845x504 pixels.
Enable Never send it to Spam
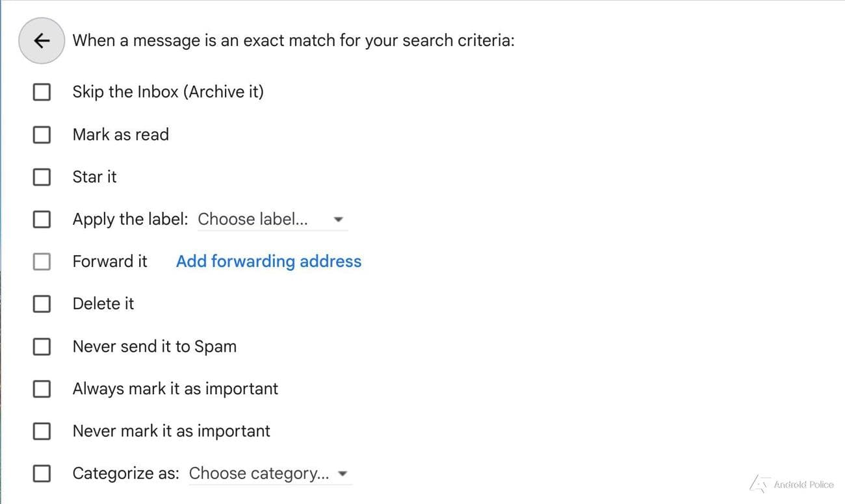pyautogui.click(x=41, y=346)
